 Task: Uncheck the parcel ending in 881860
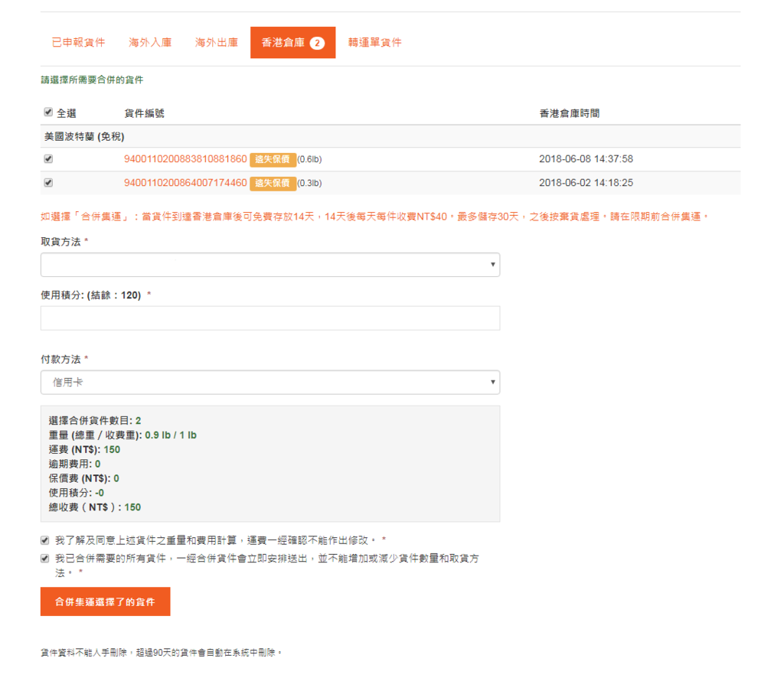point(48,159)
